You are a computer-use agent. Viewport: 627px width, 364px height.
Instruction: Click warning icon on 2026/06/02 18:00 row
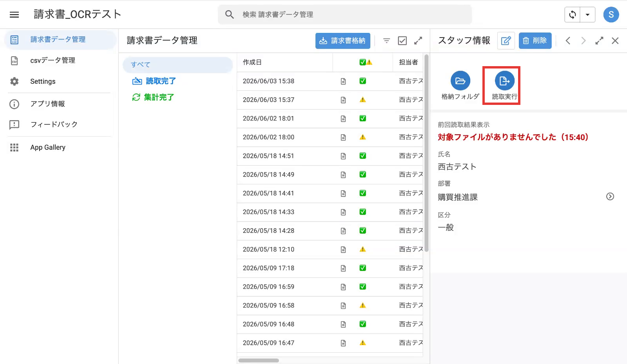click(363, 137)
